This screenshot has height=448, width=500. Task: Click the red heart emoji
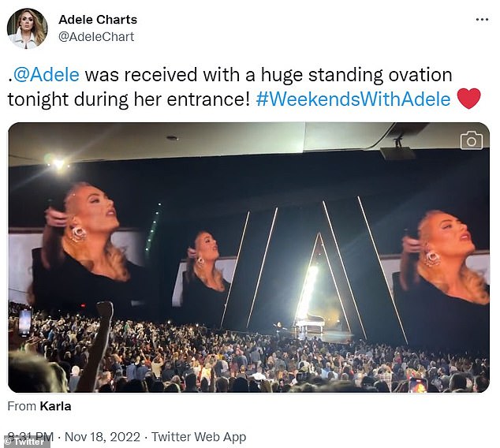[469, 99]
